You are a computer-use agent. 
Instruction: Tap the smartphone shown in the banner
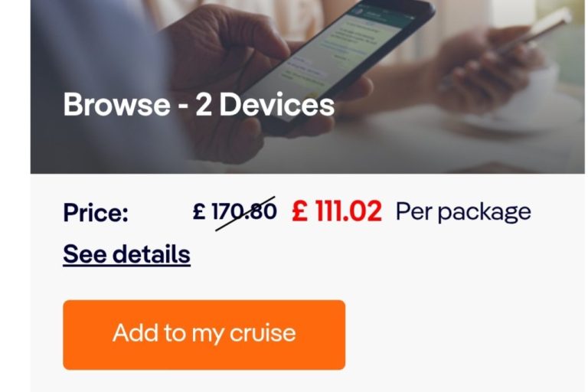(337, 61)
